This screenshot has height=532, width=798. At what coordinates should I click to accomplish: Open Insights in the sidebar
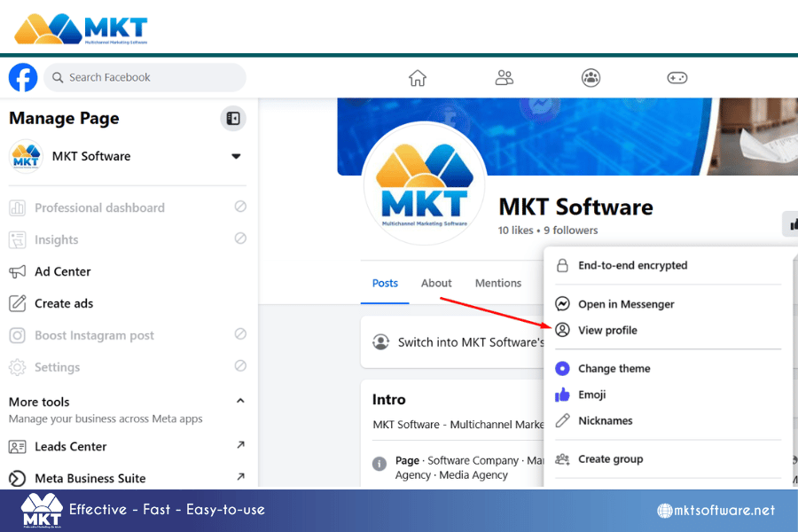(57, 239)
